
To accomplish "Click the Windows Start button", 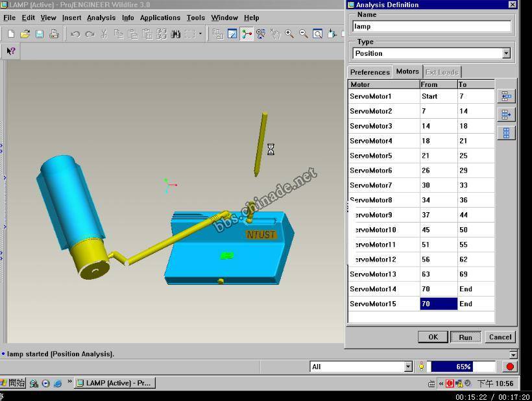I will click(13, 383).
